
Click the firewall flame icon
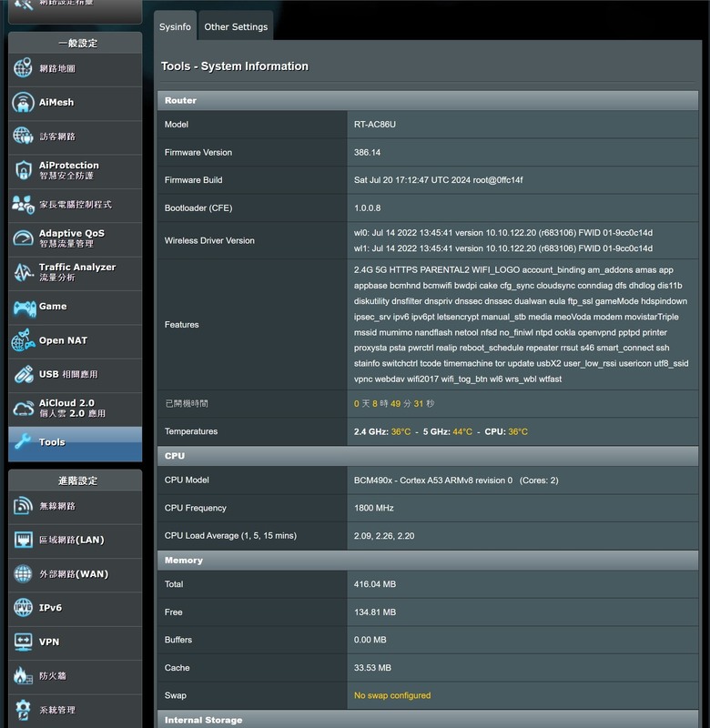tap(23, 675)
